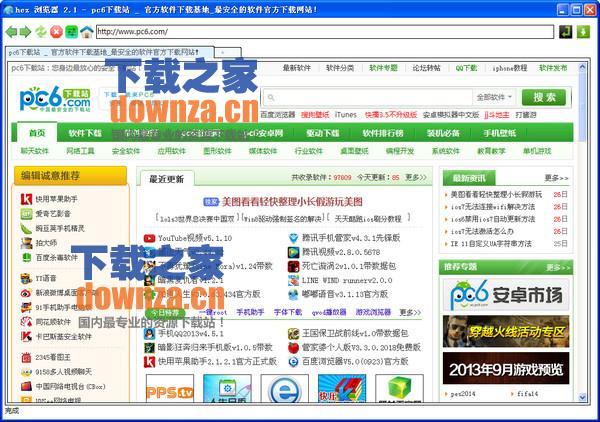Image resolution: width=600 pixels, height=422 pixels.
Task: Open a new tab with the small blank tab
Action: point(228,52)
